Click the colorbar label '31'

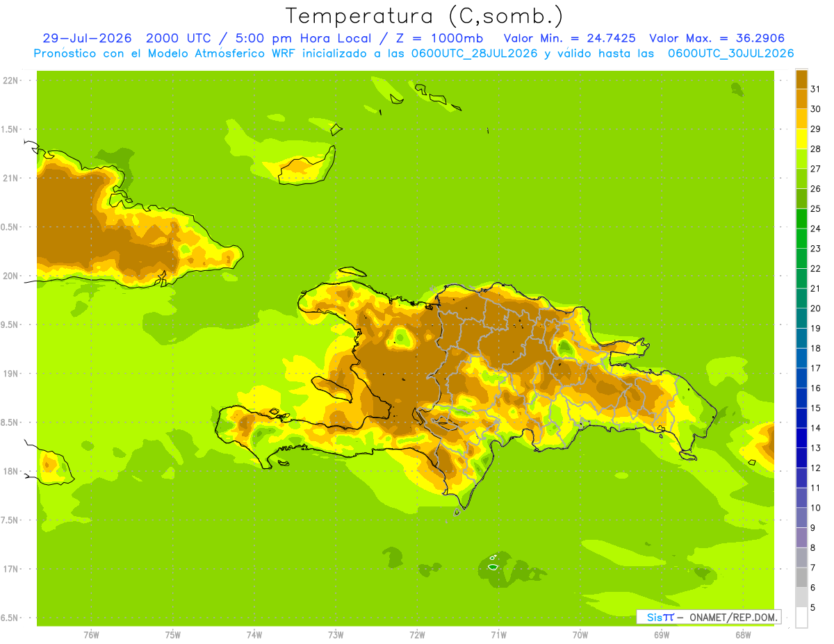pyautogui.click(x=815, y=89)
